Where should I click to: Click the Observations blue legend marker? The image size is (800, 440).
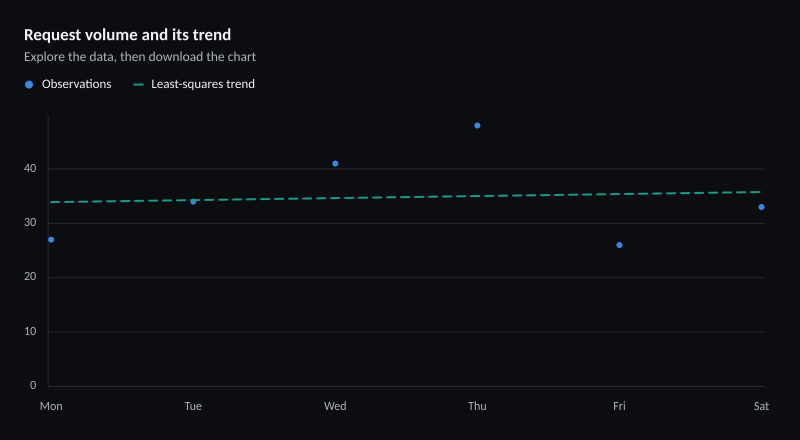coord(29,85)
